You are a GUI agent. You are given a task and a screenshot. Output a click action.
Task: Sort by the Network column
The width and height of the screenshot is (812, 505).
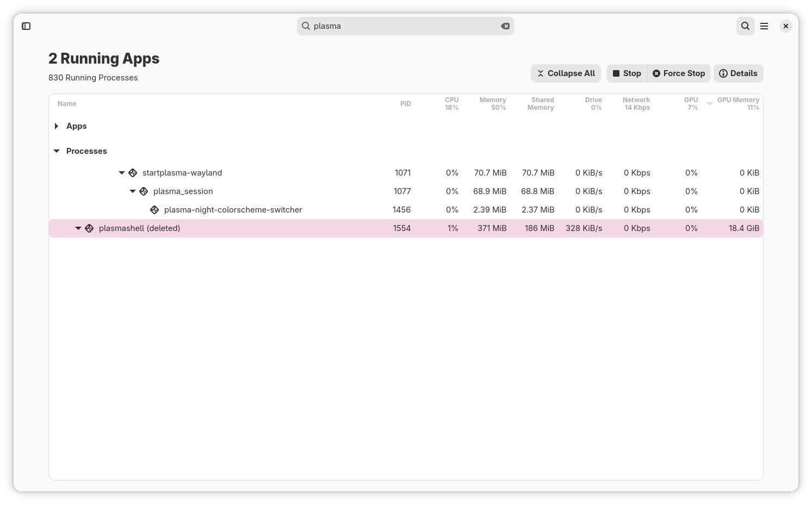click(636, 104)
